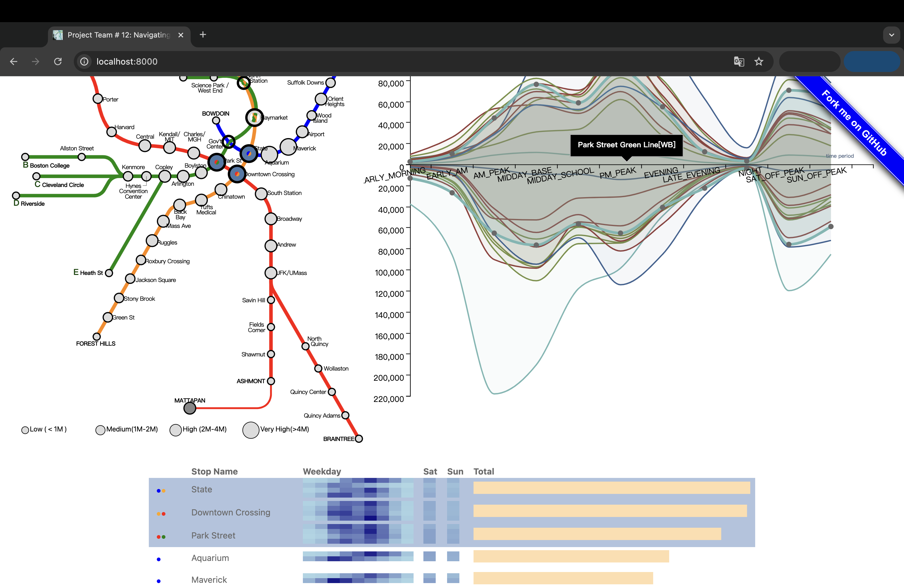Click the South Station node
This screenshot has height=588, width=904.
tap(261, 194)
